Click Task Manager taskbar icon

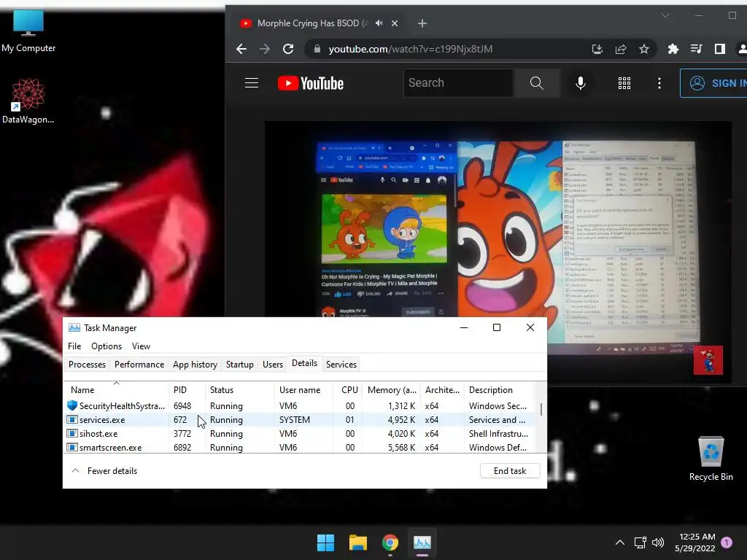point(422,542)
